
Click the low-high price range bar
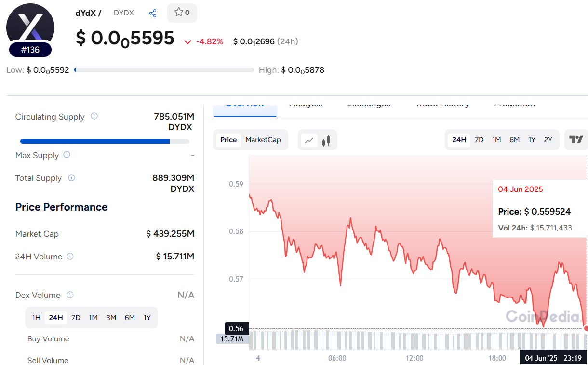(x=164, y=70)
